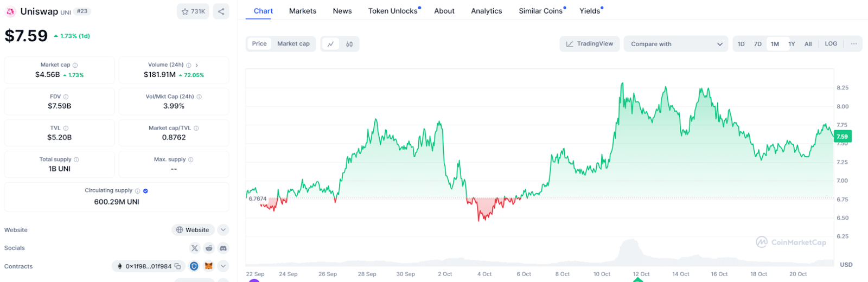The height and width of the screenshot is (282, 868).
Task: Open the Reddit social link
Action: 209,248
